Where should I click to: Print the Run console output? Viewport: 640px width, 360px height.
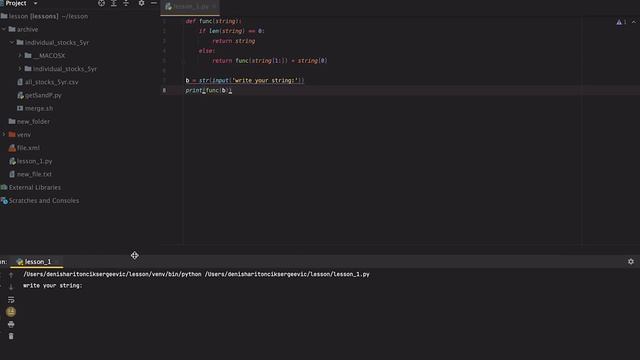(11, 324)
